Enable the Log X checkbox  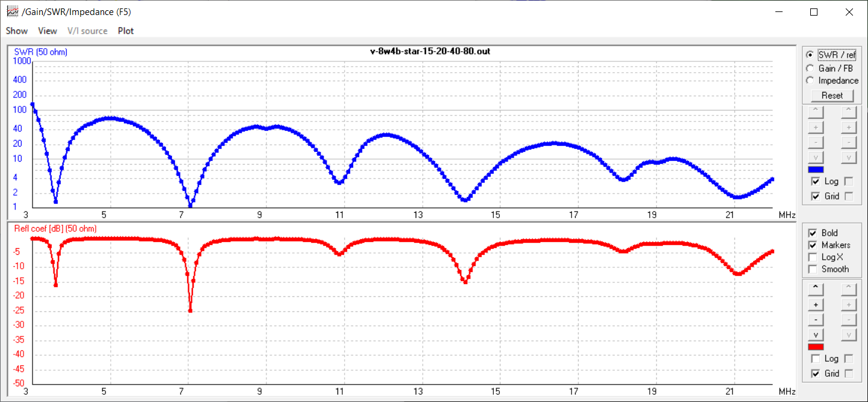pyautogui.click(x=814, y=257)
